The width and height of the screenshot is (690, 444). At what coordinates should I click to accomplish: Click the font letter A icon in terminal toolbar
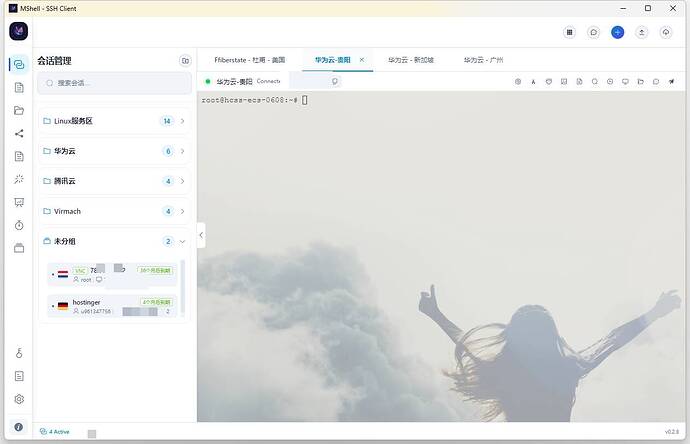pyautogui.click(x=533, y=81)
